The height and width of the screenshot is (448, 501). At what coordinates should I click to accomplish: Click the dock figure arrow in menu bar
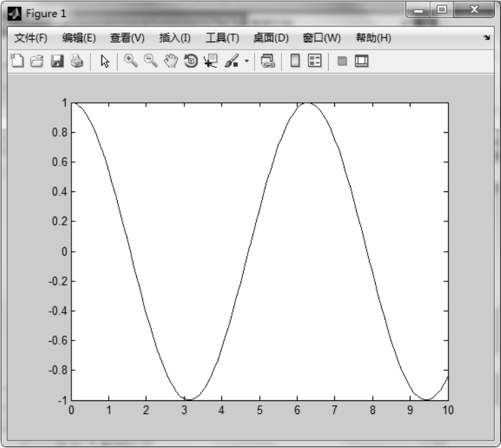tap(486, 37)
